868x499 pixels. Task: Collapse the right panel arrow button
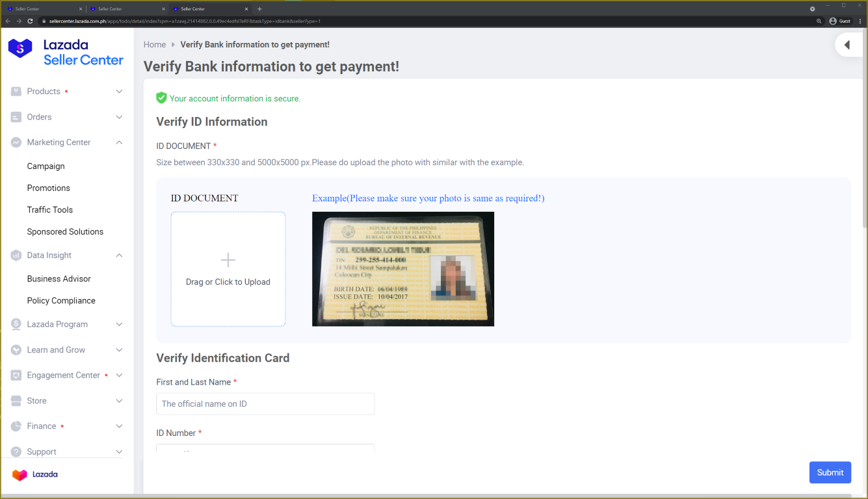point(847,45)
